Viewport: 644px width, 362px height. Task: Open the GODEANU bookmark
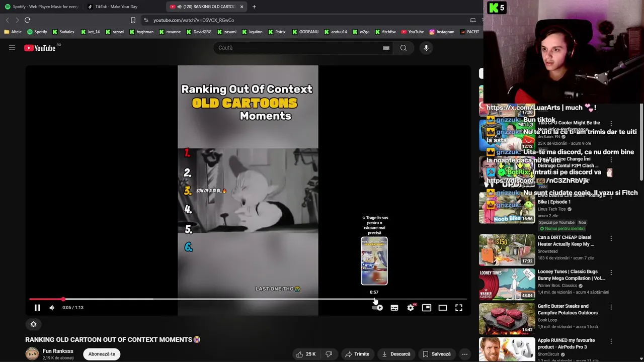(305, 32)
